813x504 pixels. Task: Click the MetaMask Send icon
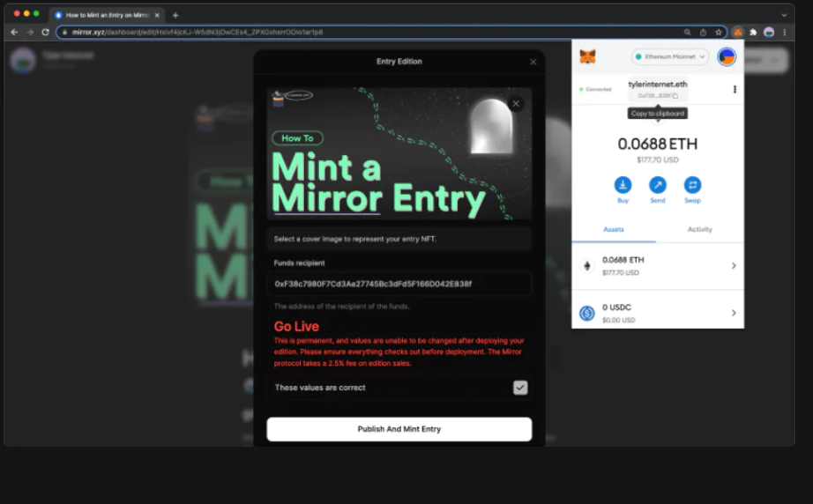click(x=658, y=185)
